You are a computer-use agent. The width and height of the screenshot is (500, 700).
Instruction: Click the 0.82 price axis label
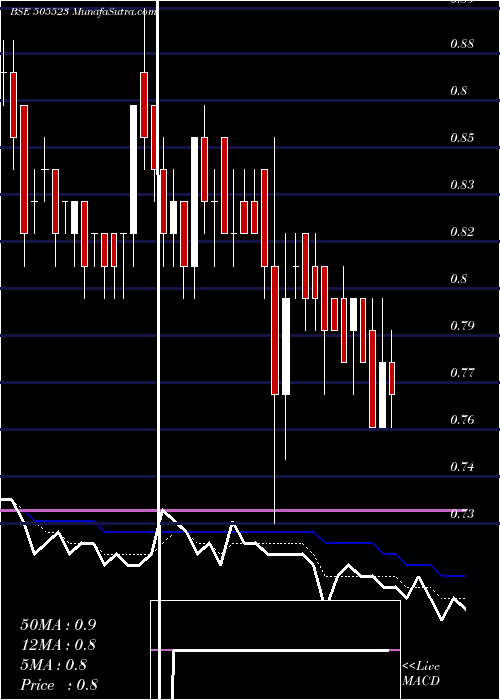pos(462,232)
